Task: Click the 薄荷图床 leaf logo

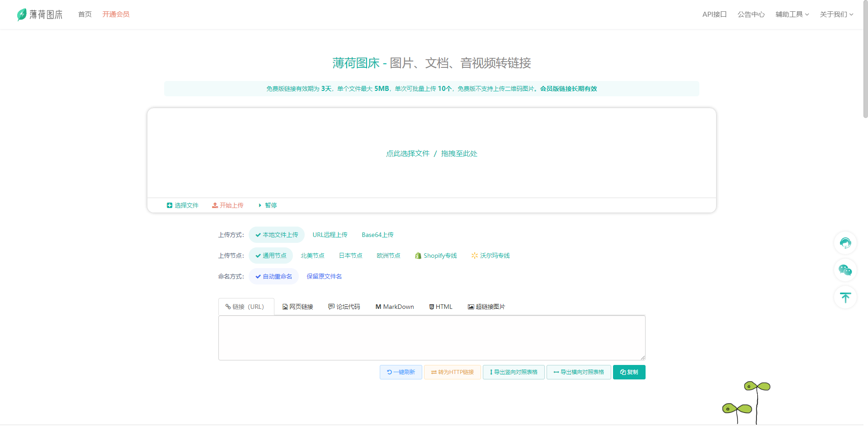Action: [x=40, y=14]
